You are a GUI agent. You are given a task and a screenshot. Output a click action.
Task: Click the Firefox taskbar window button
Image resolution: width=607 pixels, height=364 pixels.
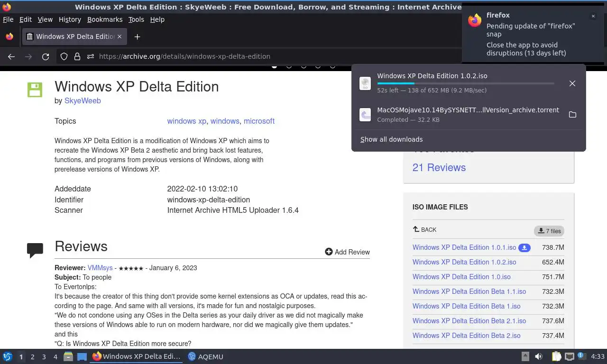(137, 356)
